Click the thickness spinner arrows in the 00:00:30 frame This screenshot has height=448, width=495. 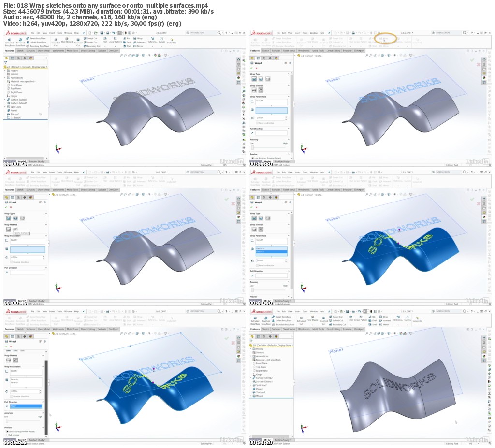(x=286, y=118)
